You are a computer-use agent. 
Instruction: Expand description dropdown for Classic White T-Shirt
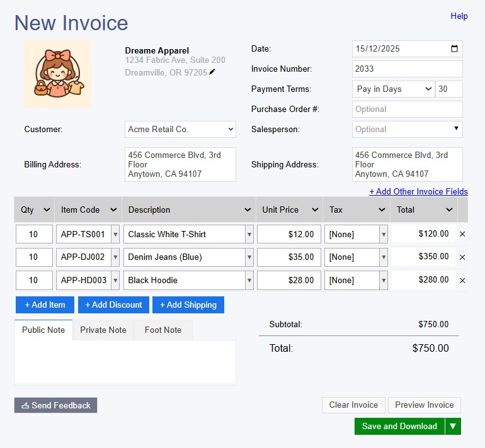click(x=249, y=234)
